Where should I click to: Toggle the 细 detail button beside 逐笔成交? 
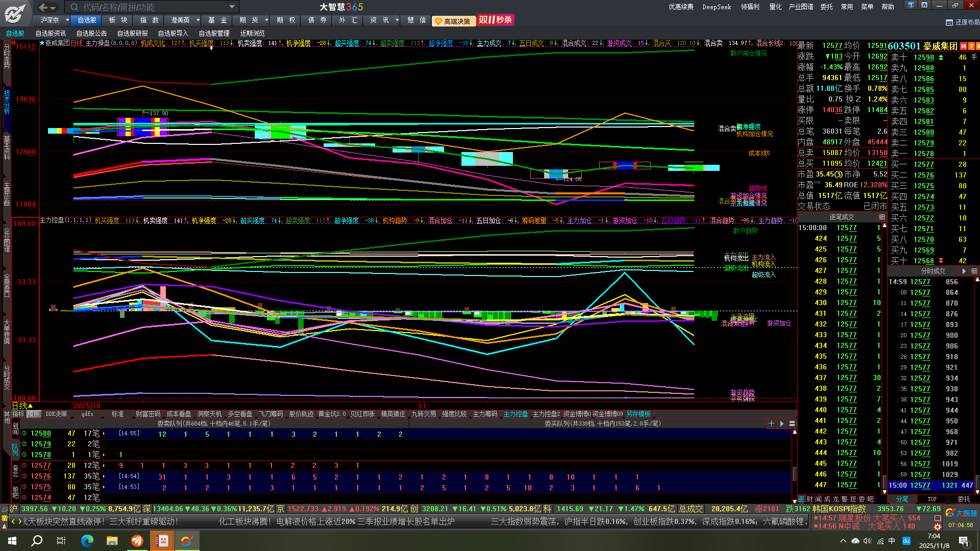(881, 217)
